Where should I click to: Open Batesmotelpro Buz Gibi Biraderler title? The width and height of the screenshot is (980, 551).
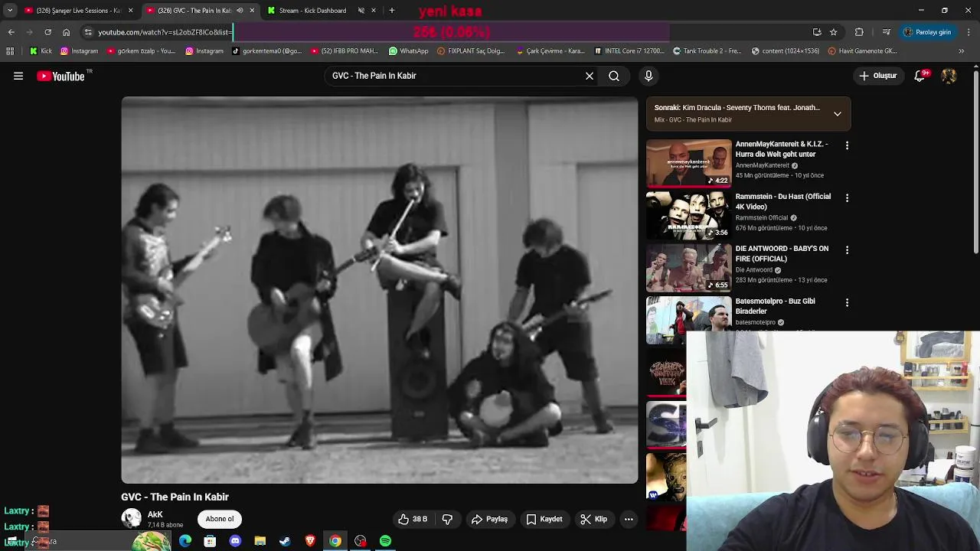point(775,306)
